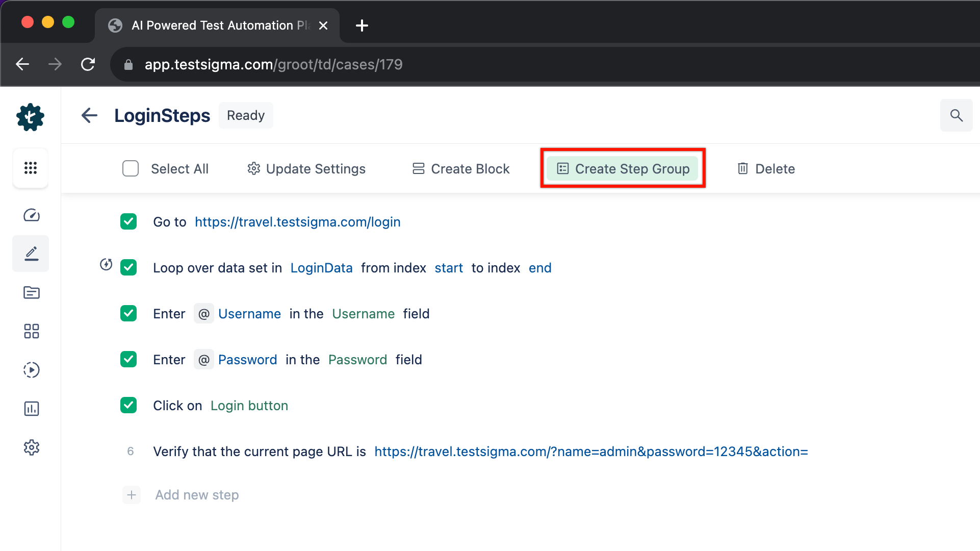
Task: Click Update Settings
Action: pyautogui.click(x=306, y=169)
